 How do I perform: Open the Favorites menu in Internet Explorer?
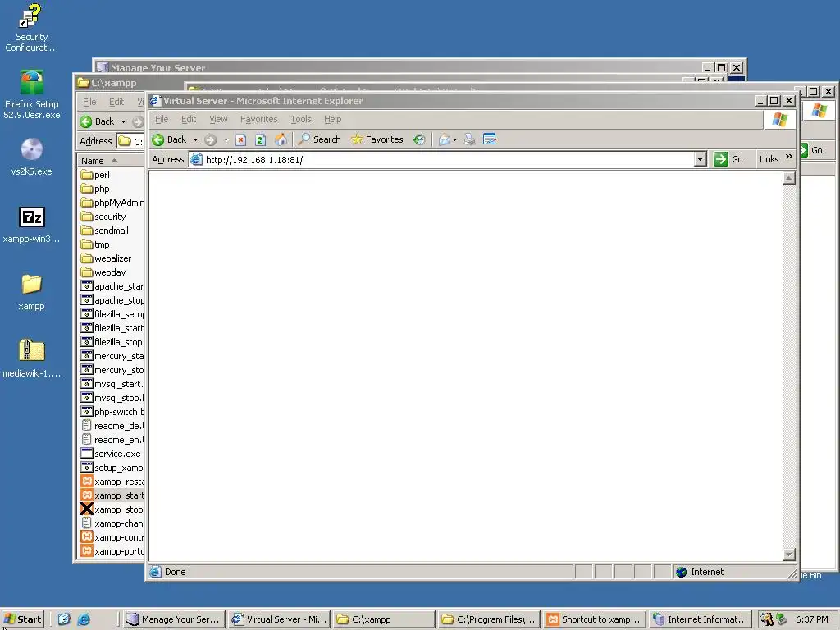pos(258,120)
